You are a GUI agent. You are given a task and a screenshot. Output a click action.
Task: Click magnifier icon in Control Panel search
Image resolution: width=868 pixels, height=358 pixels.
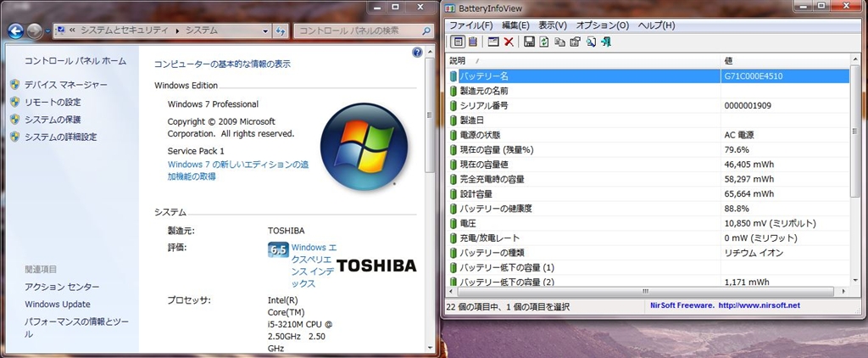[426, 31]
